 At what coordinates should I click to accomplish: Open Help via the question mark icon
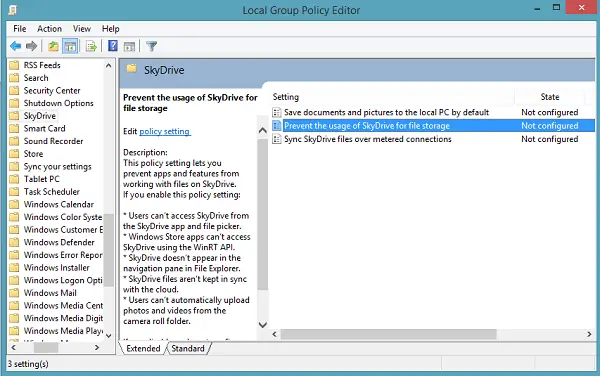(113, 46)
